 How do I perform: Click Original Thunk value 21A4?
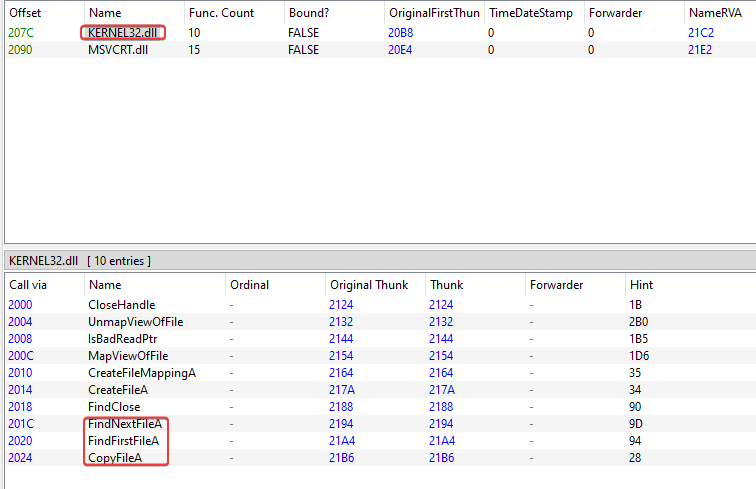tap(342, 441)
